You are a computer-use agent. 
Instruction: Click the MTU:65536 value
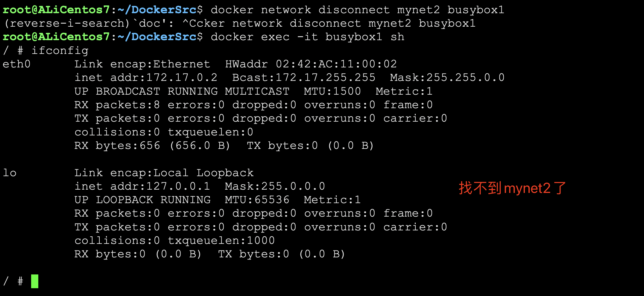pyautogui.click(x=257, y=200)
